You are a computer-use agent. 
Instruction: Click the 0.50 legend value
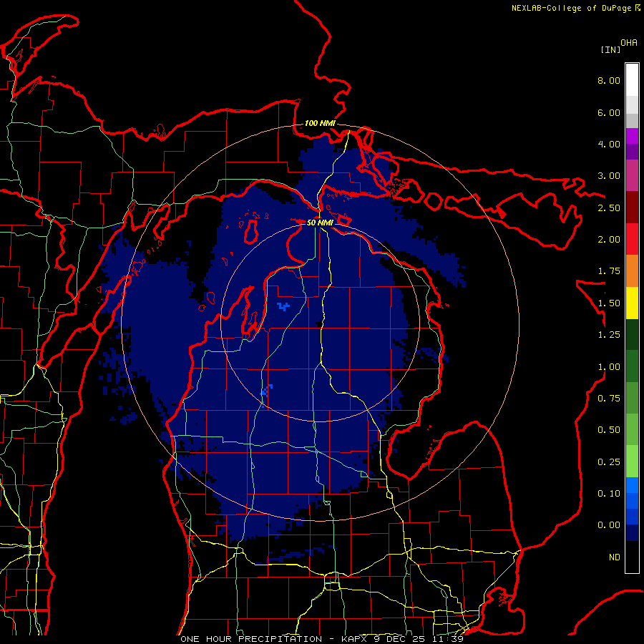(609, 430)
